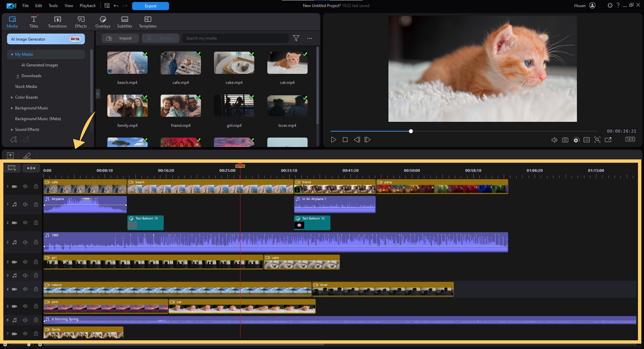Click the preview volume speaker icon
Image resolution: width=644 pixels, height=349 pixels.
pos(554,140)
